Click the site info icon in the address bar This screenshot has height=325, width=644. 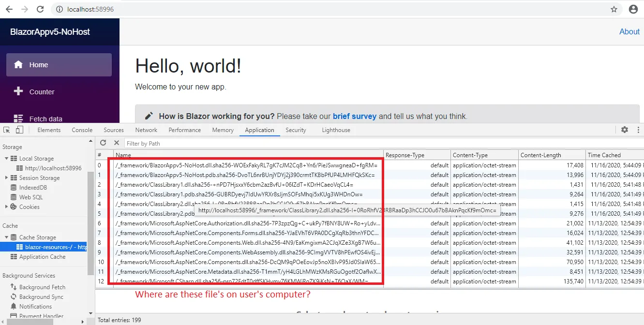tap(59, 9)
